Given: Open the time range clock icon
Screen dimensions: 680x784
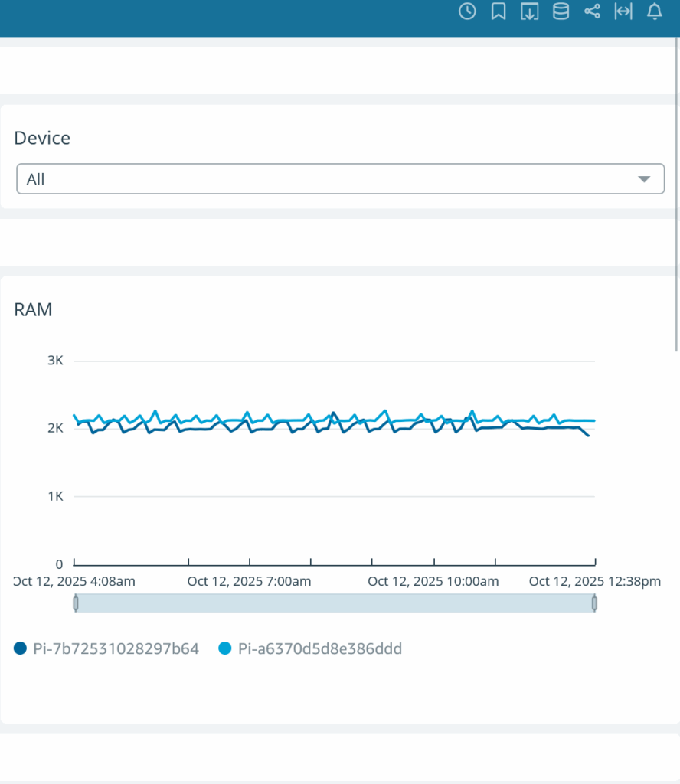Looking at the screenshot, I should [467, 11].
